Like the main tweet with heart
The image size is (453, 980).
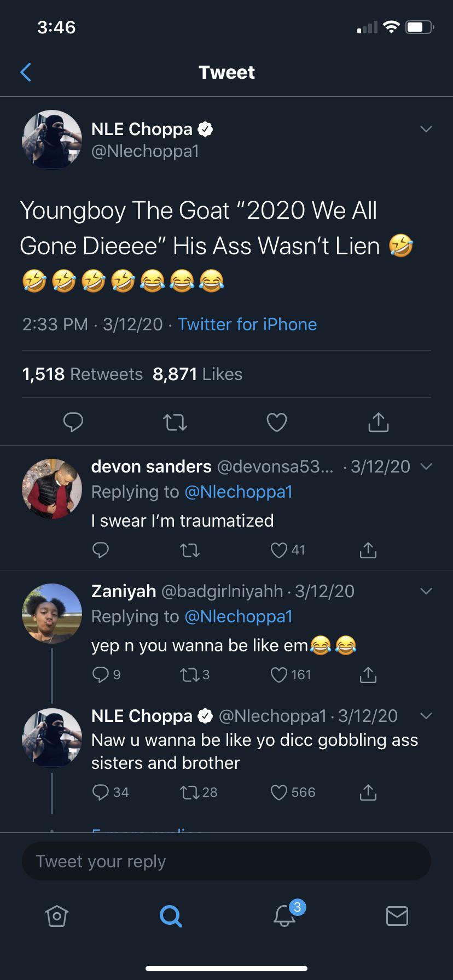click(277, 422)
